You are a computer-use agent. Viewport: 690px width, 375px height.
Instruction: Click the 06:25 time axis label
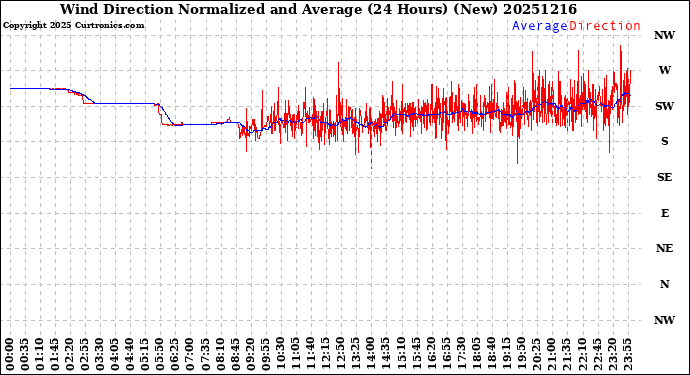[175, 355]
